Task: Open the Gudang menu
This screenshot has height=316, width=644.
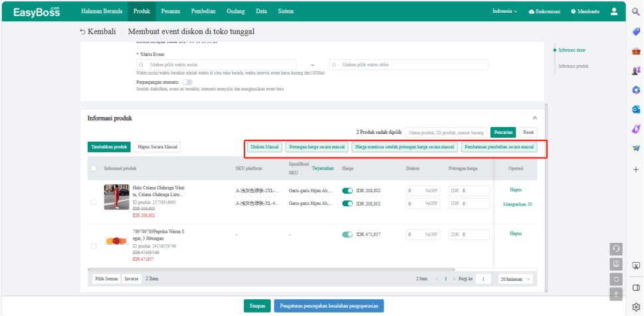Action: tap(236, 11)
